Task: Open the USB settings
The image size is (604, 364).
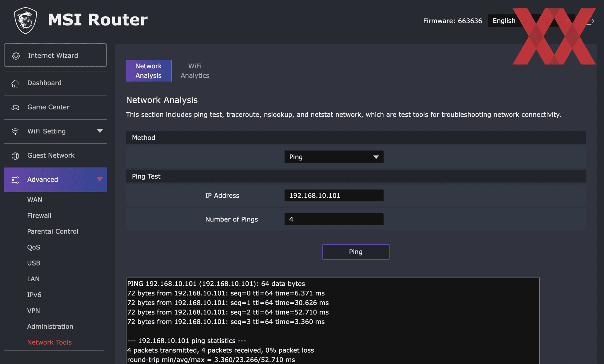Action: pyautogui.click(x=34, y=263)
